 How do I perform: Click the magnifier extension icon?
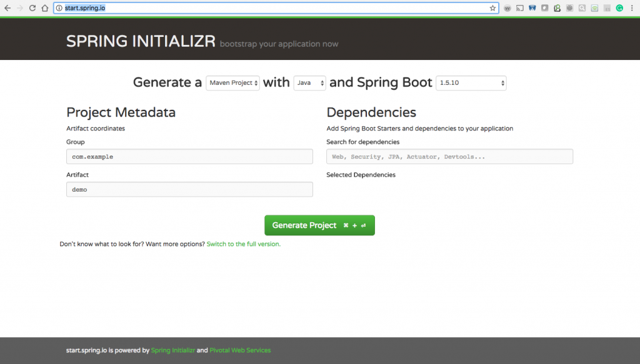pyautogui.click(x=582, y=8)
